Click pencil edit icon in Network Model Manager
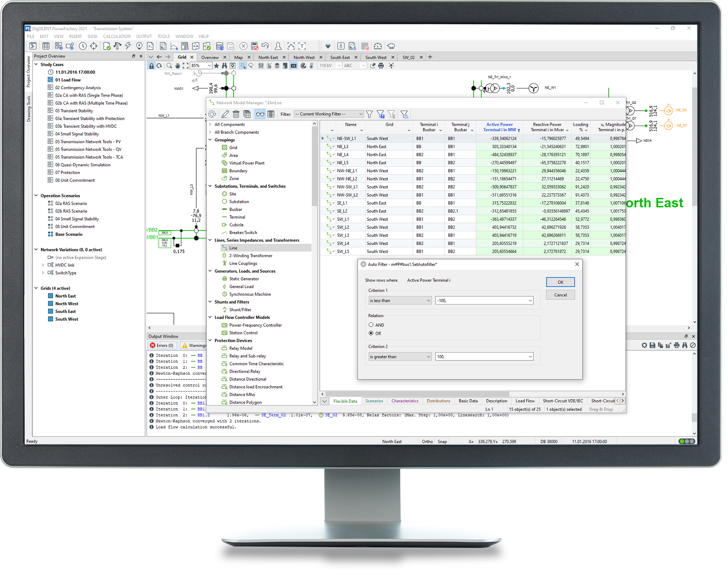 tap(226, 115)
